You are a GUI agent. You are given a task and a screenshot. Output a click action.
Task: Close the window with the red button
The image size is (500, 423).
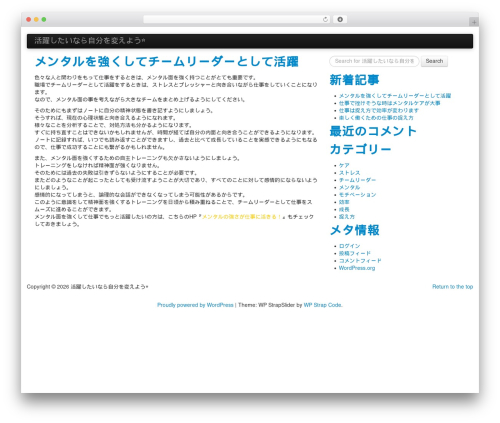coord(29,20)
